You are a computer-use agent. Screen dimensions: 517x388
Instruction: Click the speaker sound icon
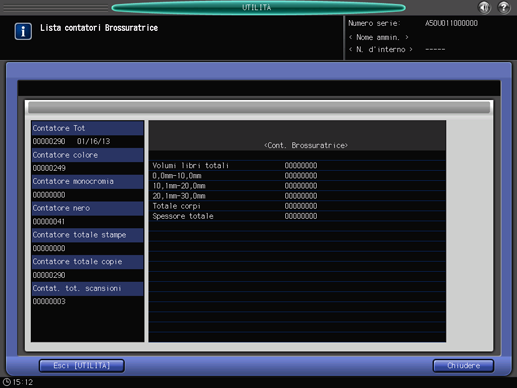click(x=484, y=7)
